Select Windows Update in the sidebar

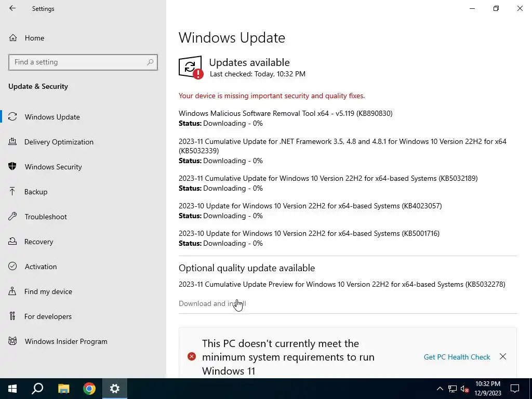click(52, 117)
